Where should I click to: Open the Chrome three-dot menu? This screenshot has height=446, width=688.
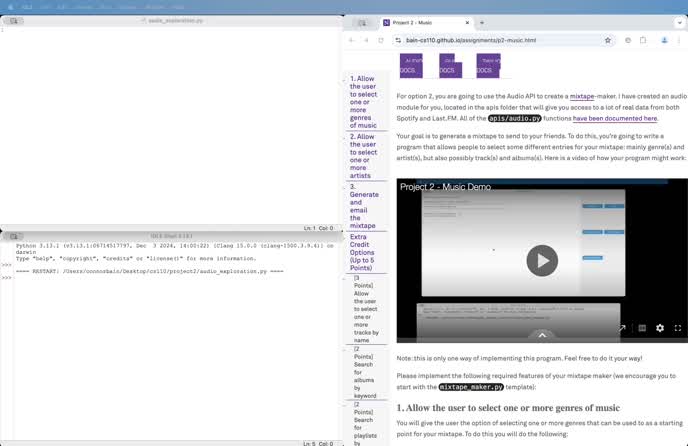tap(679, 40)
